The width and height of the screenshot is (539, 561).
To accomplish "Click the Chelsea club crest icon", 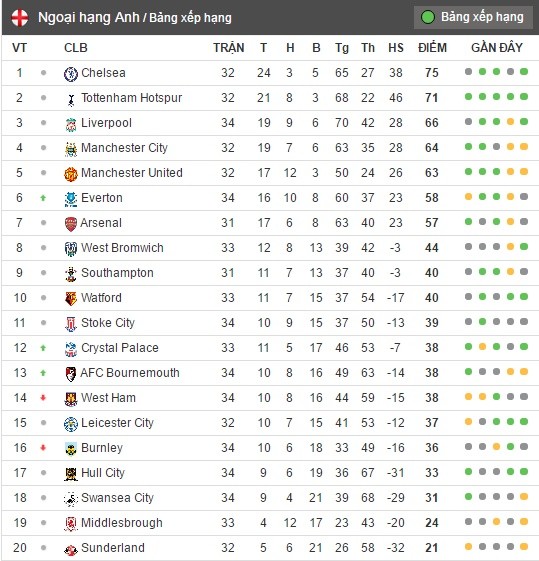I will [71, 74].
